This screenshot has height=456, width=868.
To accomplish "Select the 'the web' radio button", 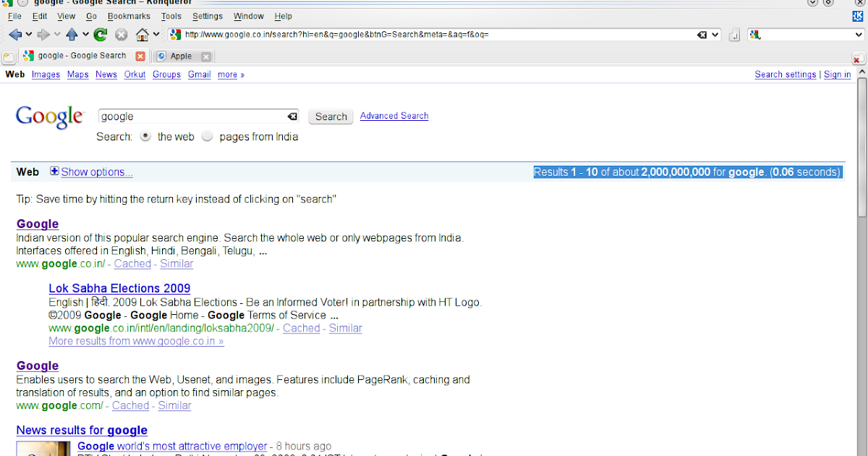I will (145, 136).
